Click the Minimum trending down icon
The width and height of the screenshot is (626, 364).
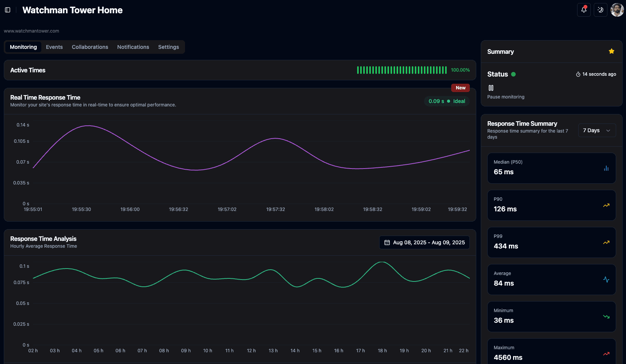[606, 317]
